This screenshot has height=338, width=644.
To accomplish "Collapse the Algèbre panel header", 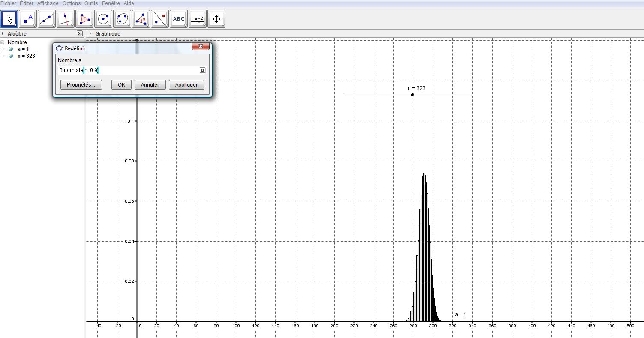I will (3, 33).
